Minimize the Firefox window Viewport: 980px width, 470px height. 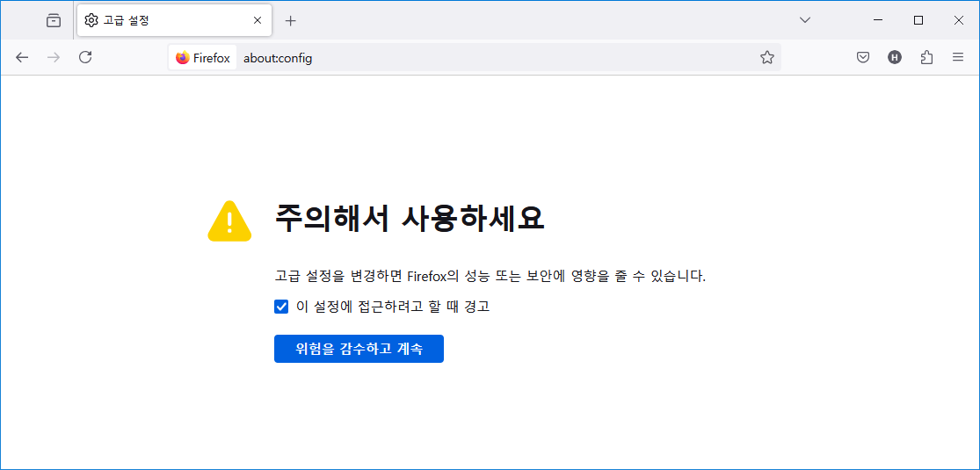878,20
